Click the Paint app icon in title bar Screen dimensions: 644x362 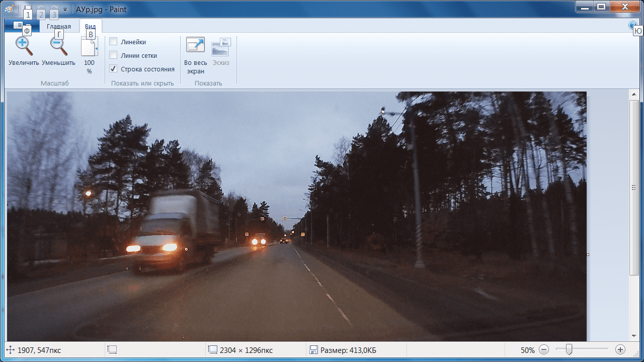coord(10,8)
